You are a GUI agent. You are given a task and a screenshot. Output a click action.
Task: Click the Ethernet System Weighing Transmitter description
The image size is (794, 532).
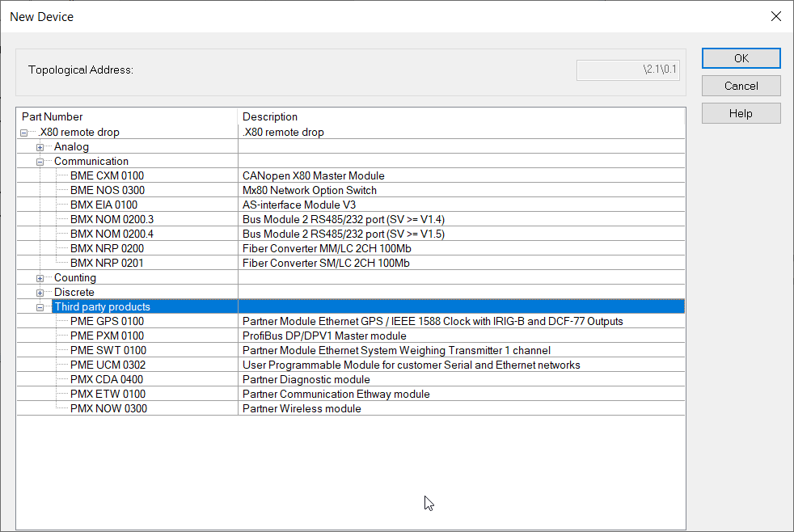point(396,350)
